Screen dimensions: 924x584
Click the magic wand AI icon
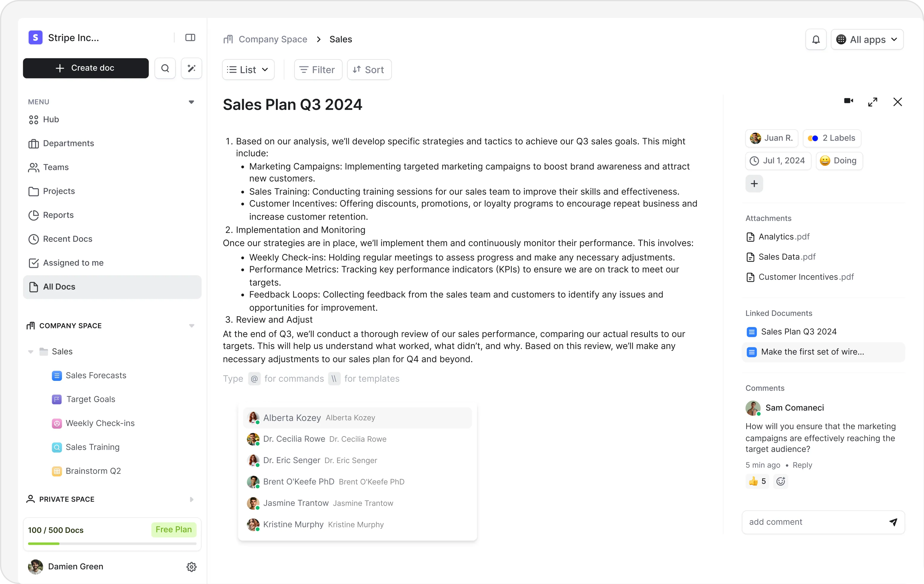[191, 68]
